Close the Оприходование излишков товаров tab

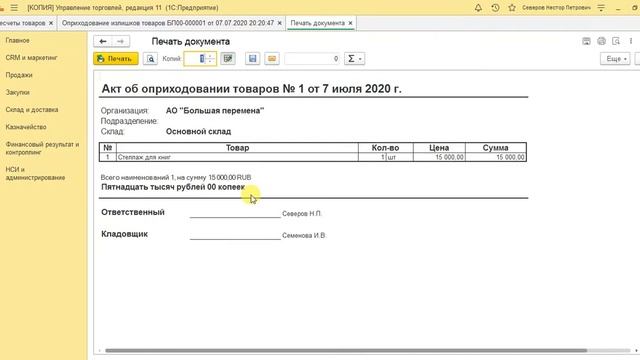point(280,23)
